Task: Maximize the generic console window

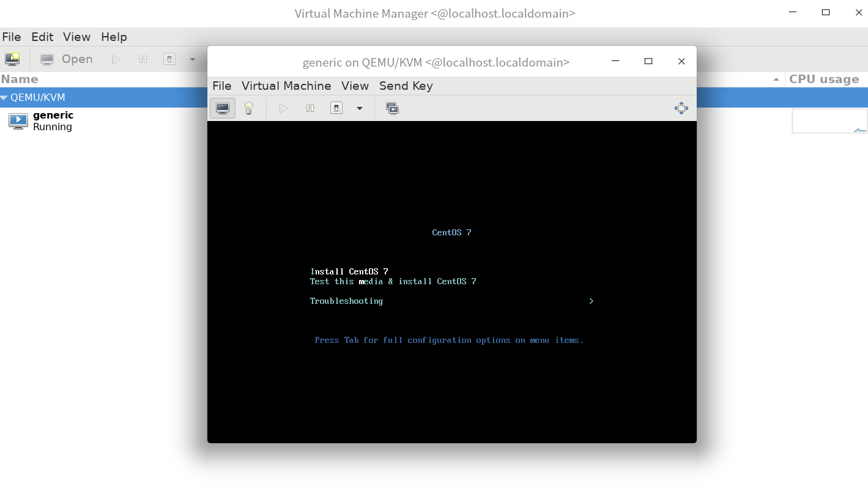Action: coord(648,61)
